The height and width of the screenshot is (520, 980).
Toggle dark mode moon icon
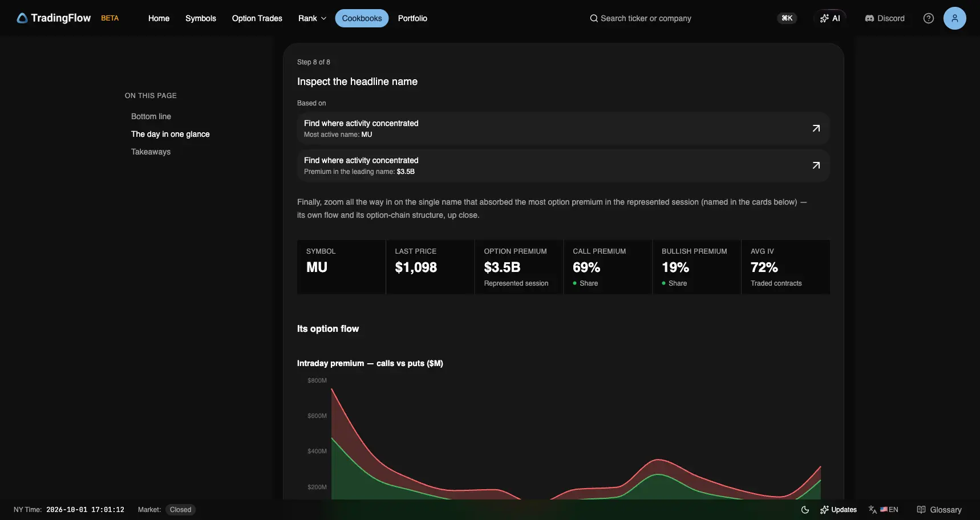(805, 510)
